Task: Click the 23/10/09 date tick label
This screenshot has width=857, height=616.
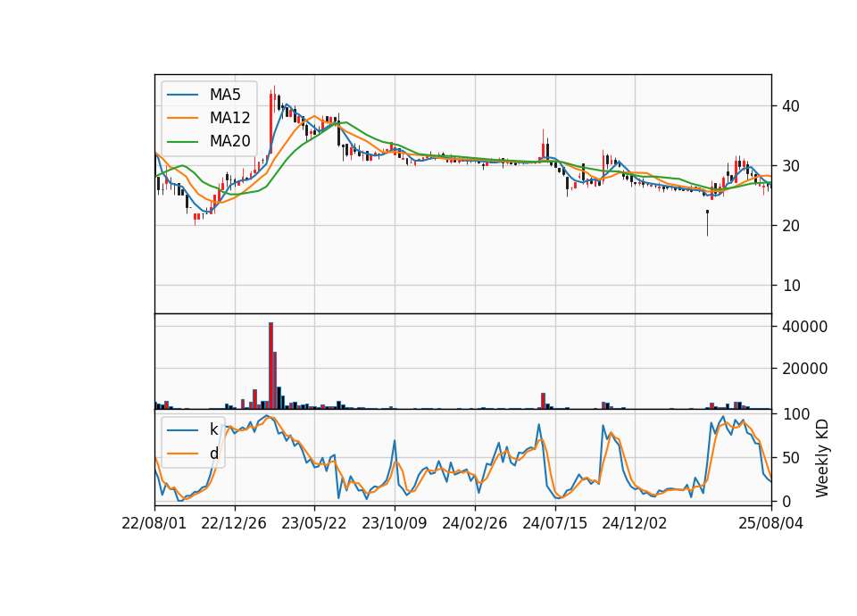Action: [x=394, y=523]
